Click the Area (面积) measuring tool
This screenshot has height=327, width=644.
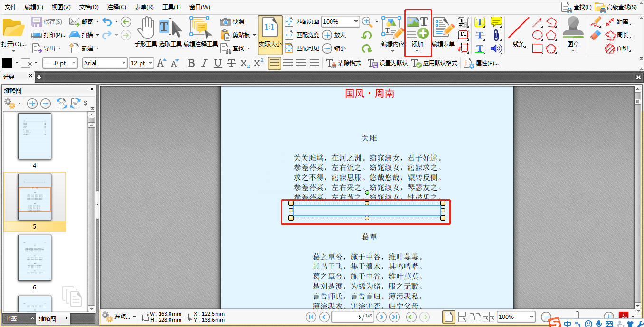pyautogui.click(x=618, y=48)
